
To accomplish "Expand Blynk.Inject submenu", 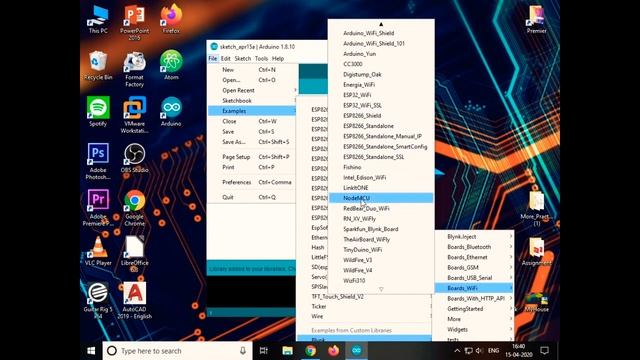I will pyautogui.click(x=474, y=237).
